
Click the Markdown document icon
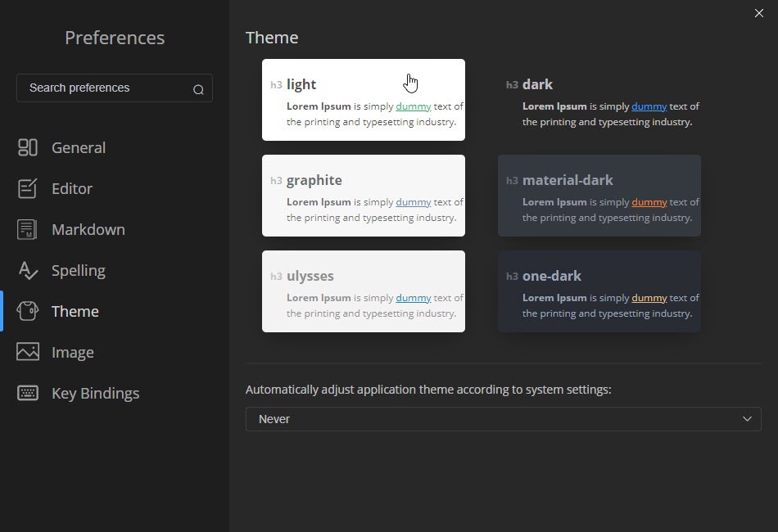[28, 229]
